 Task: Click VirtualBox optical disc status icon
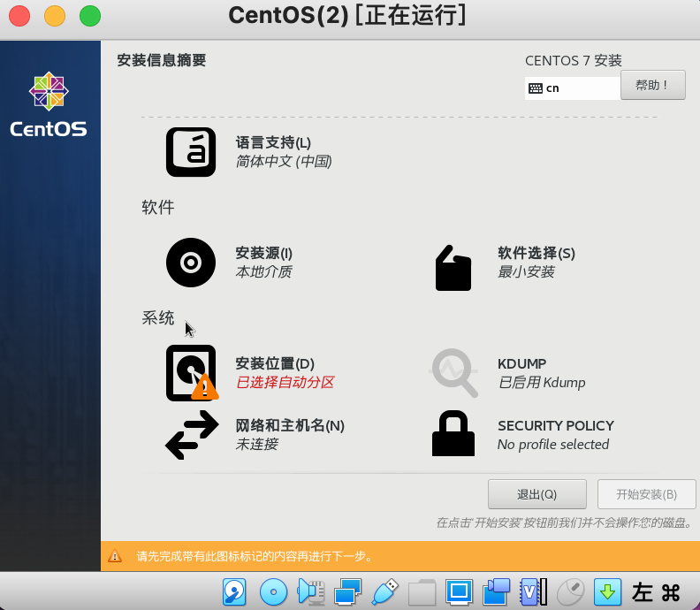[273, 592]
